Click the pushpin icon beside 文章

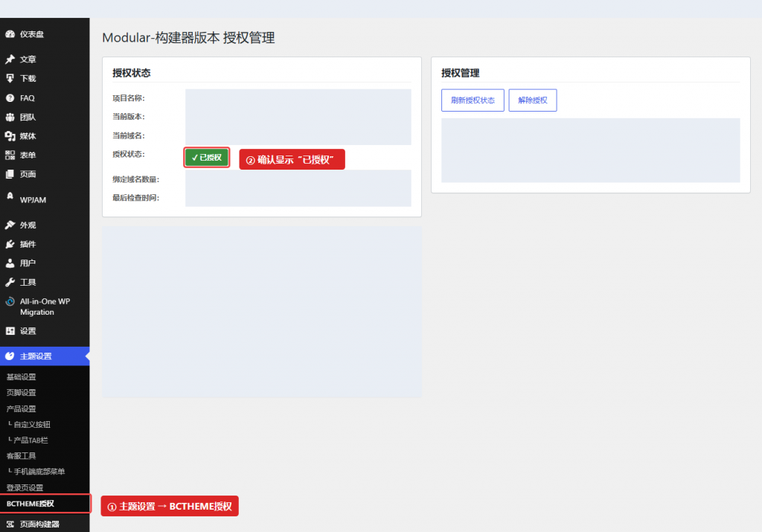pos(10,60)
